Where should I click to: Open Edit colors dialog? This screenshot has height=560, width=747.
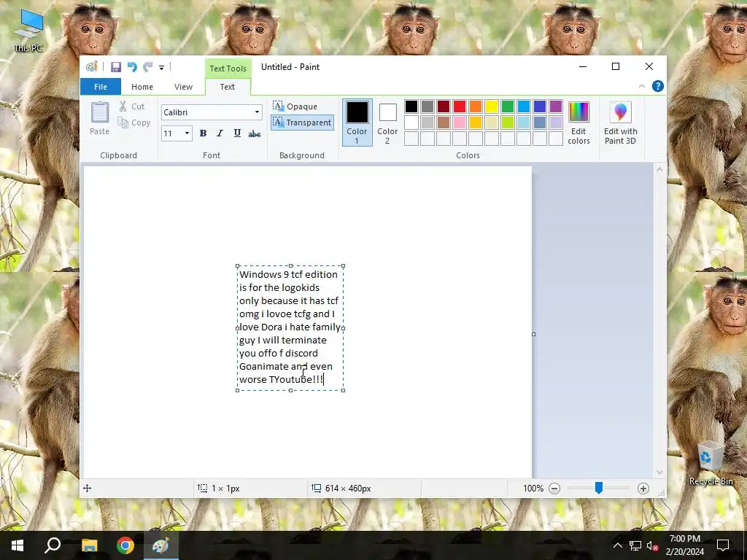[578, 122]
